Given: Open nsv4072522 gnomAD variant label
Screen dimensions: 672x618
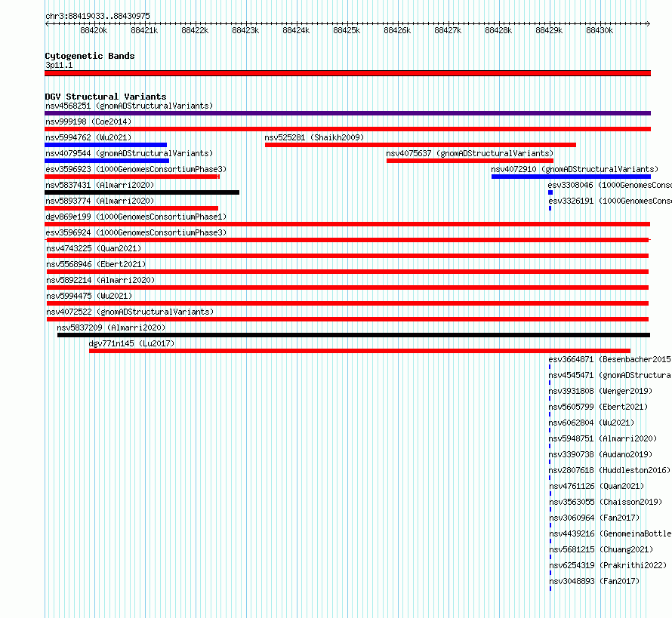Looking at the screenshot, I should 130,312.
